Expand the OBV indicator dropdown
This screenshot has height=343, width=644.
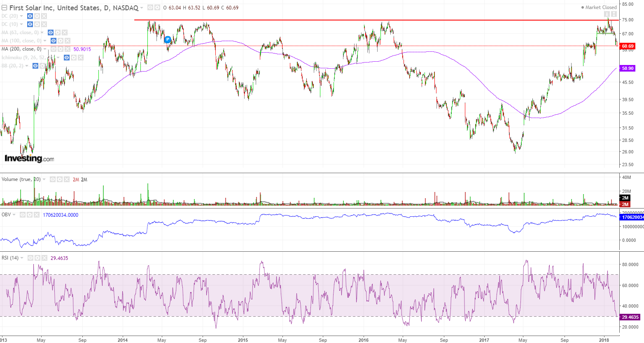click(14, 215)
